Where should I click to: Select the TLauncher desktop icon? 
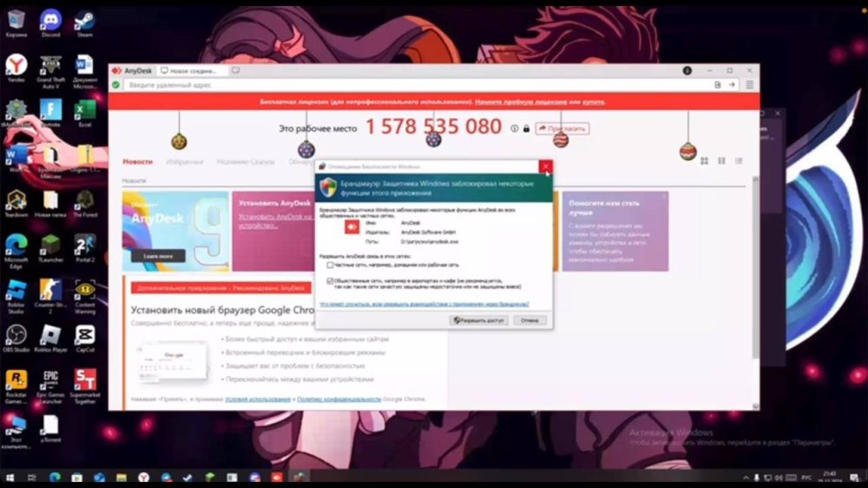point(50,248)
